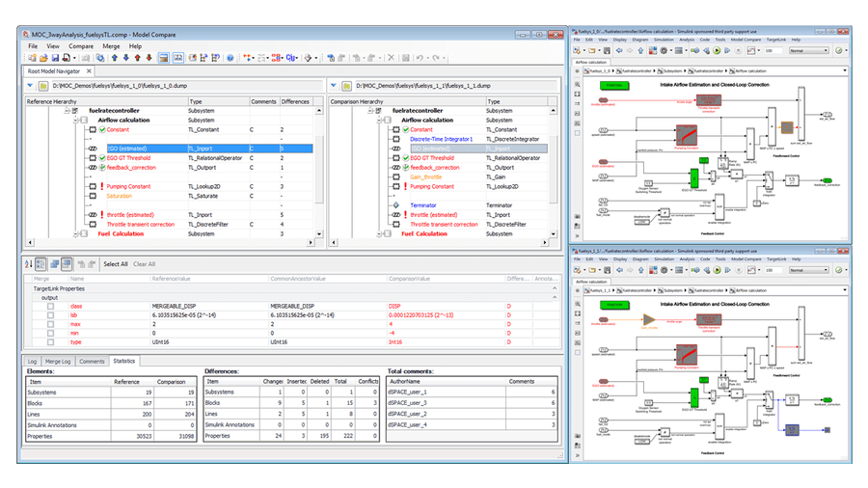The image size is (868, 488).
Task: Open the Normal simulation mode dropdown in bottom Simulink window
Action: (x=809, y=270)
